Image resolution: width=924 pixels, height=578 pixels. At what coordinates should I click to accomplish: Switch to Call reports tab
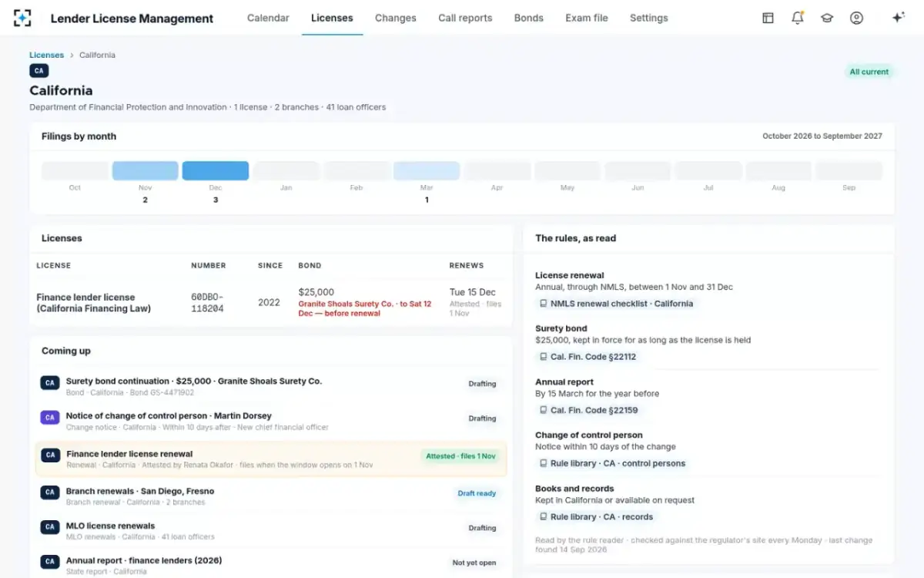point(465,18)
